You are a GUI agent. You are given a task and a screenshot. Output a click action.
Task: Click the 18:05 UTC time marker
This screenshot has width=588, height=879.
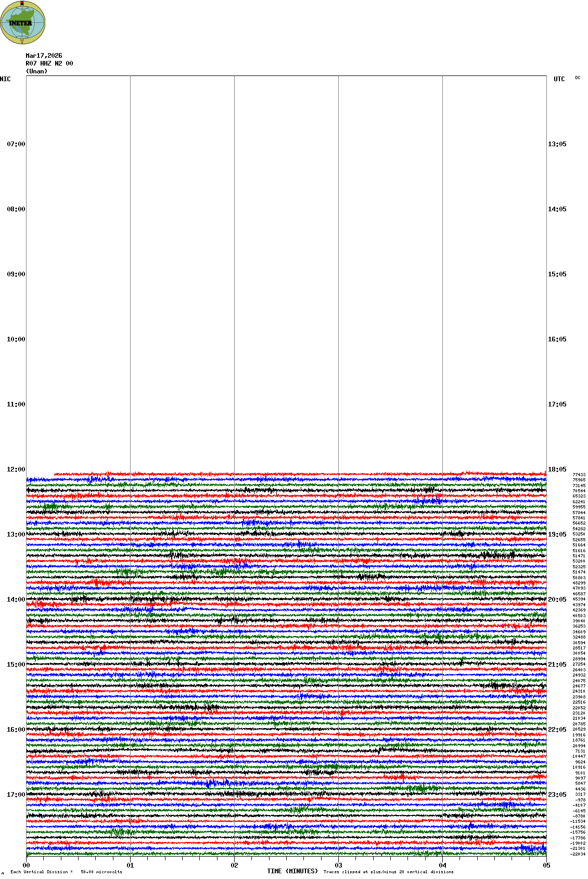pos(557,469)
